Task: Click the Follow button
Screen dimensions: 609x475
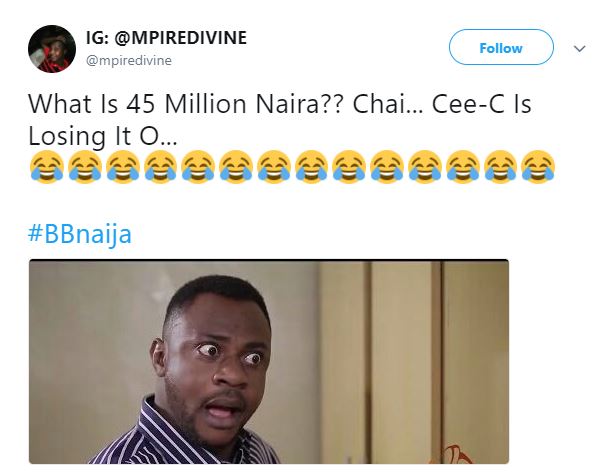Action: pyautogui.click(x=501, y=48)
